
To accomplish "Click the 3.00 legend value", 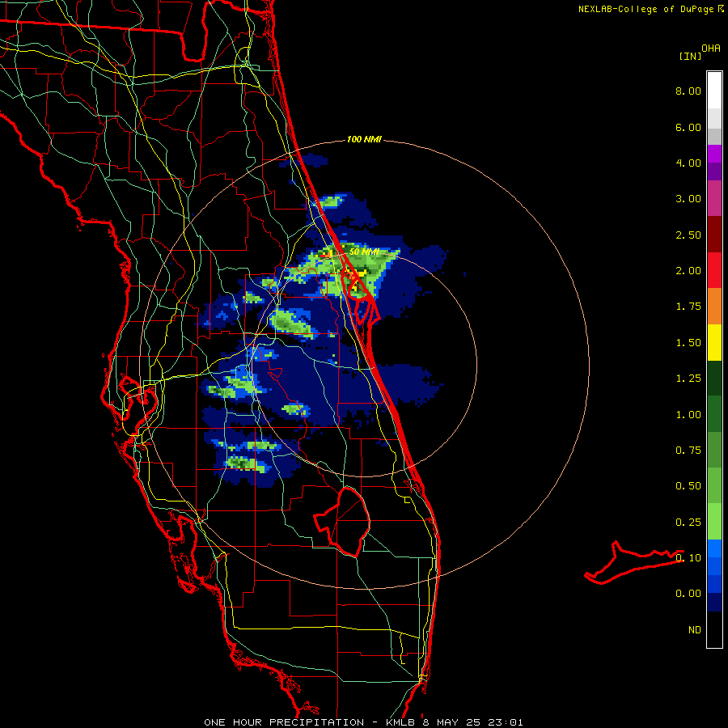I will pos(688,199).
